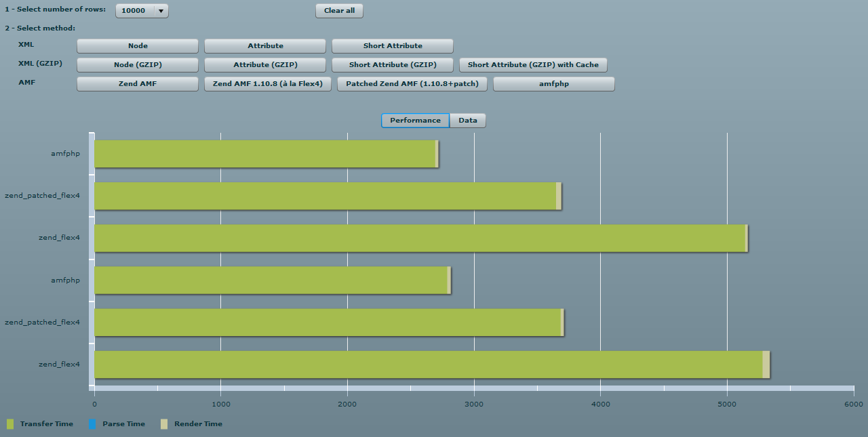Click Zend AMF 1.10.8 (à la Flex4)

pyautogui.click(x=268, y=84)
